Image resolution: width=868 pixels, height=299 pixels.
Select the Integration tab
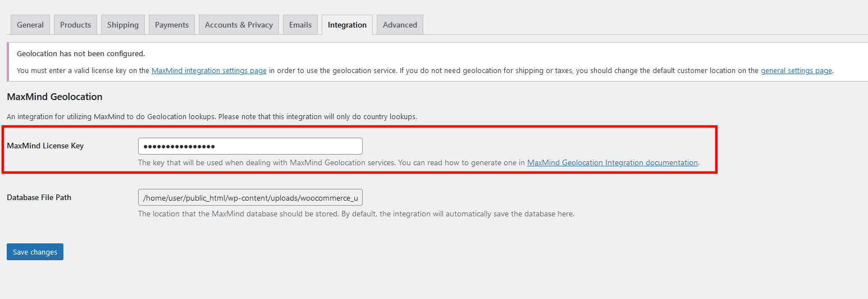pyautogui.click(x=347, y=25)
